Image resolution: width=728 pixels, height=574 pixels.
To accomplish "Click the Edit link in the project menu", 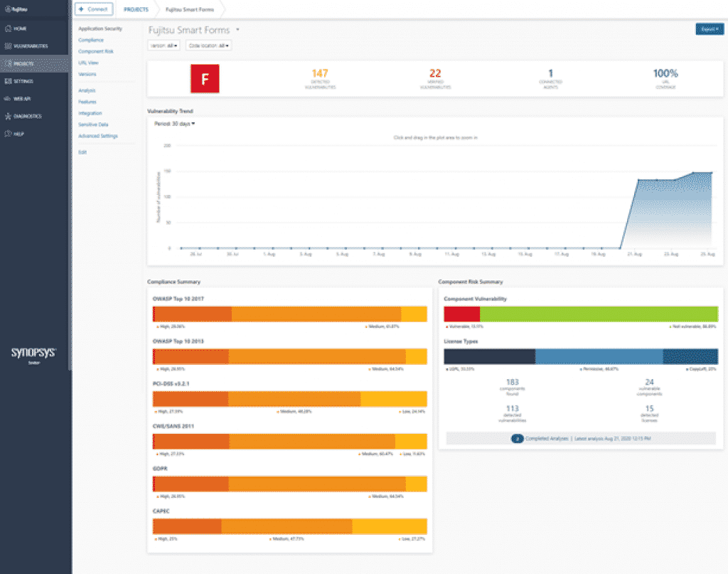I will pyautogui.click(x=82, y=152).
